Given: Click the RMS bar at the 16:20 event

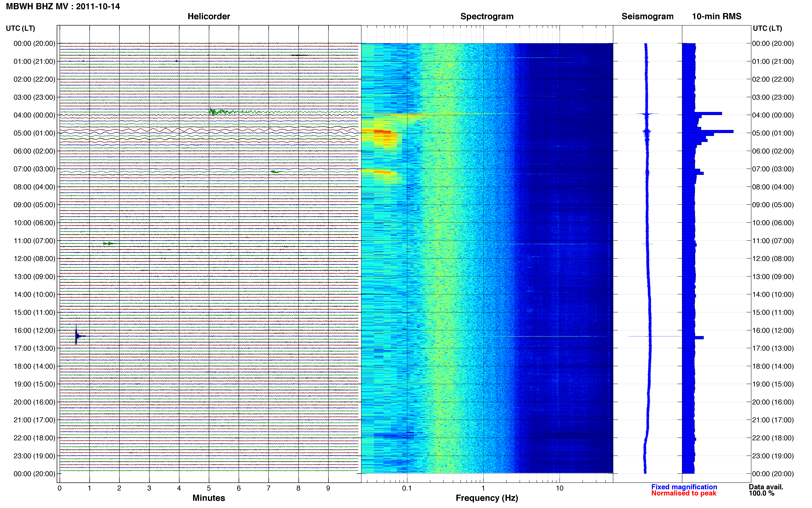Looking at the screenshot, I should [x=693, y=338].
